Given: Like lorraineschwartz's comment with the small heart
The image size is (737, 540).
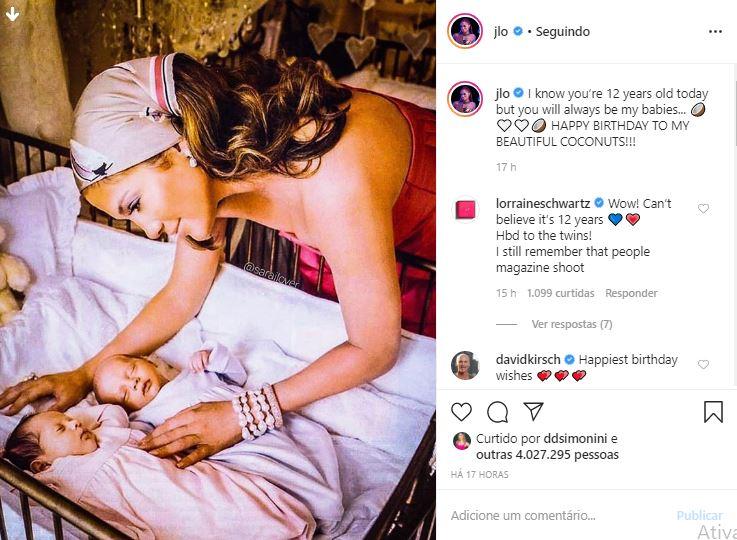Looking at the screenshot, I should tap(703, 208).
